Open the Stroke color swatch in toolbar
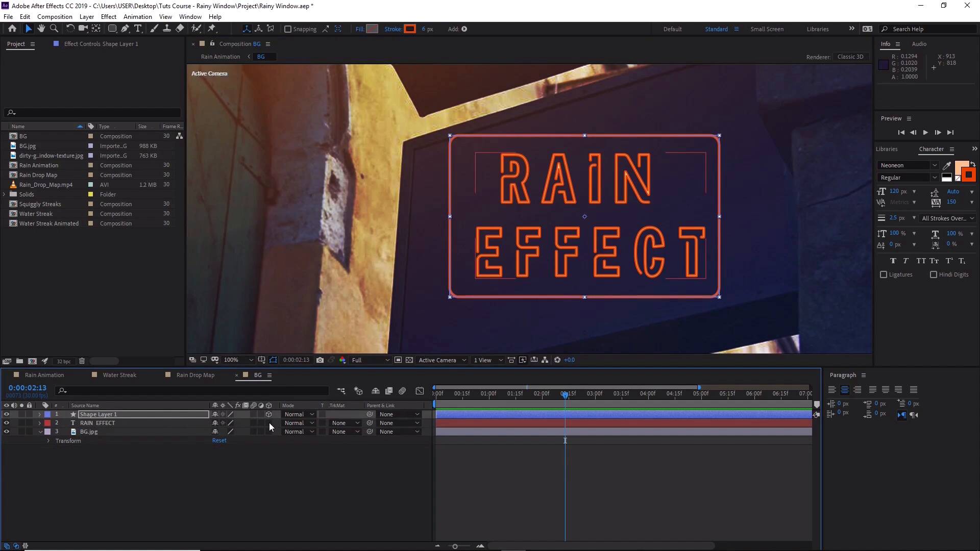The width and height of the screenshot is (980, 551). pyautogui.click(x=410, y=29)
